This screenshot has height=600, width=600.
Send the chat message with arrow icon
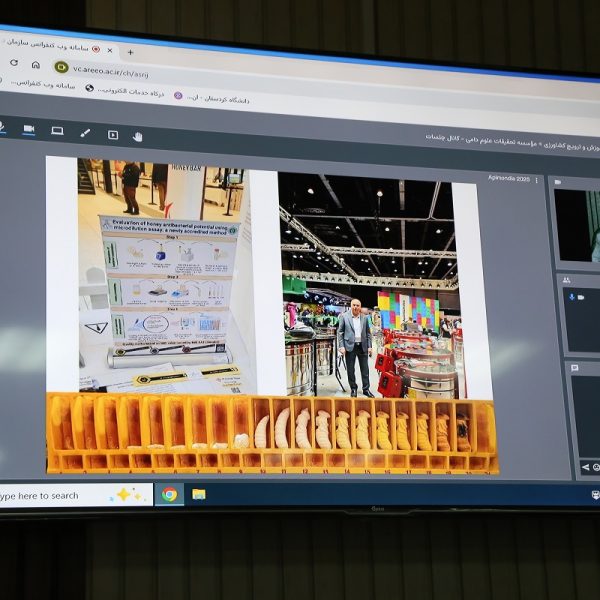(585, 467)
